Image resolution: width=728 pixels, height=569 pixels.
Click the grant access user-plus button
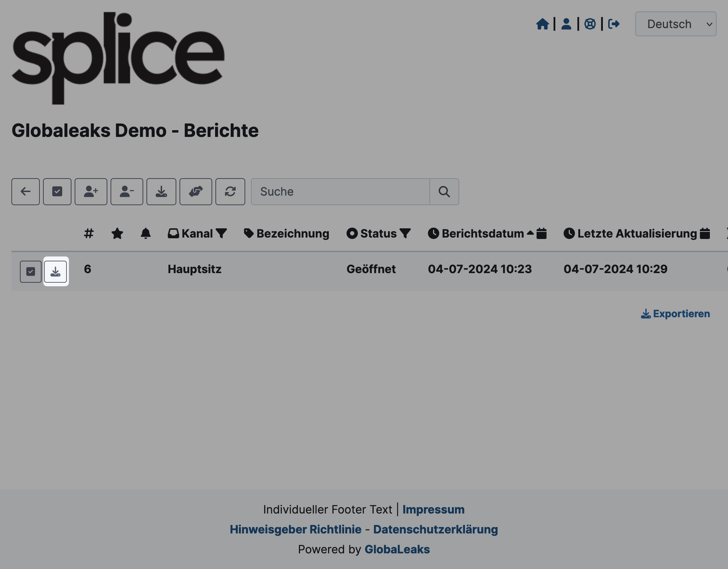91,192
